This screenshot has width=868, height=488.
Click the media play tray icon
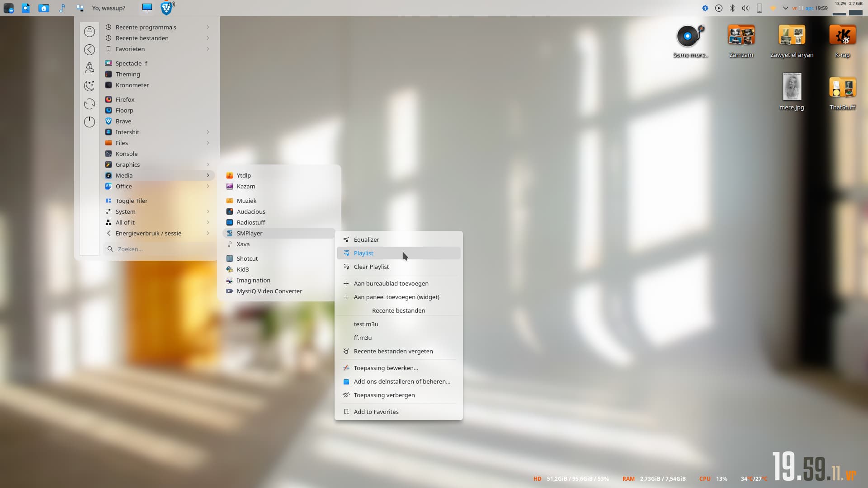point(718,8)
